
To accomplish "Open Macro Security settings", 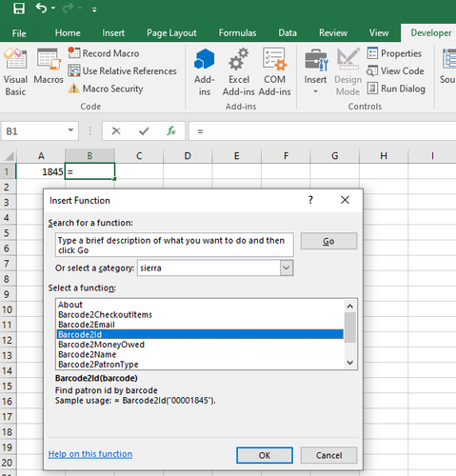I will coord(106,89).
